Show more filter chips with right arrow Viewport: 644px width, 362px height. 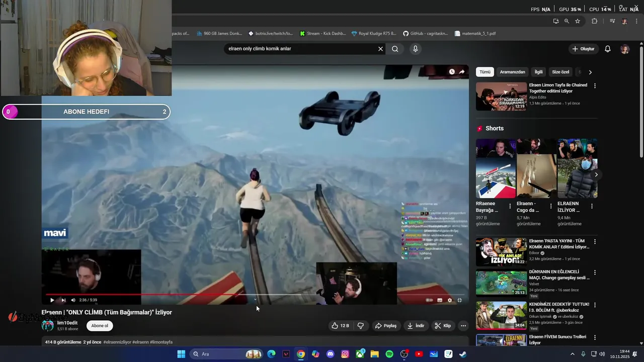coord(590,72)
